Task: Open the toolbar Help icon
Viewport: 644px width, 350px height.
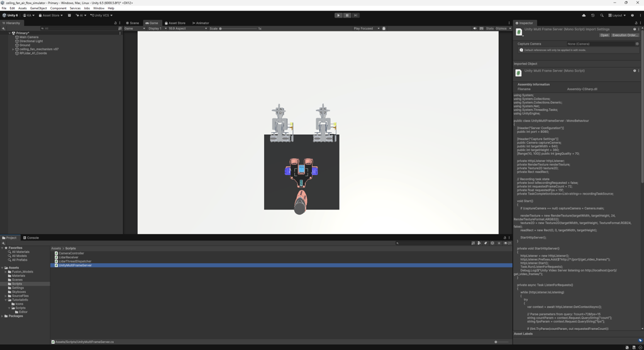Action: (x=632, y=15)
